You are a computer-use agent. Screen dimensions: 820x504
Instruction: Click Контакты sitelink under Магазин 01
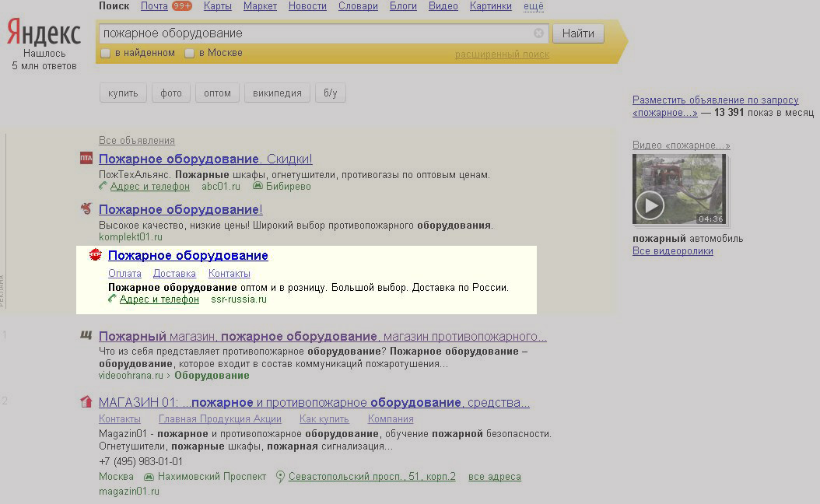click(x=120, y=418)
